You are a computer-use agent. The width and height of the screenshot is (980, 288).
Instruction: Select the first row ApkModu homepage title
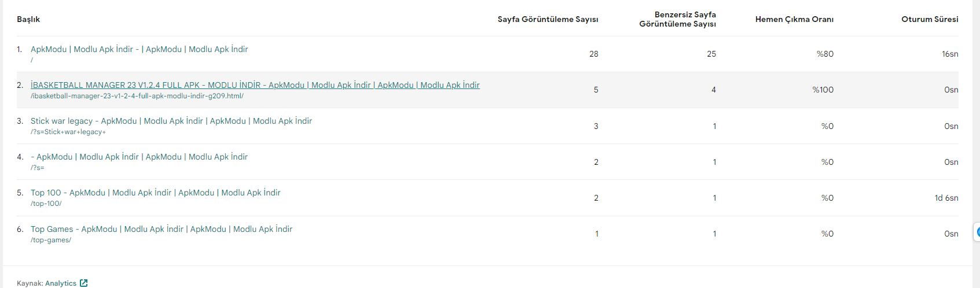[140, 49]
